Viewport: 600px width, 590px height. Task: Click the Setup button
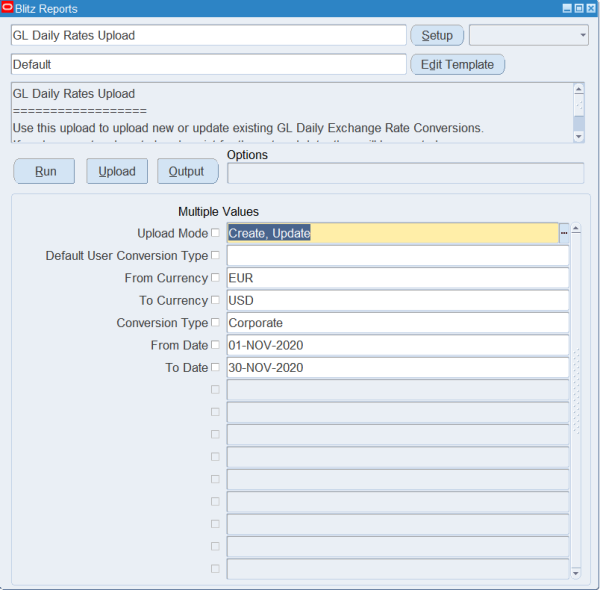[x=437, y=35]
